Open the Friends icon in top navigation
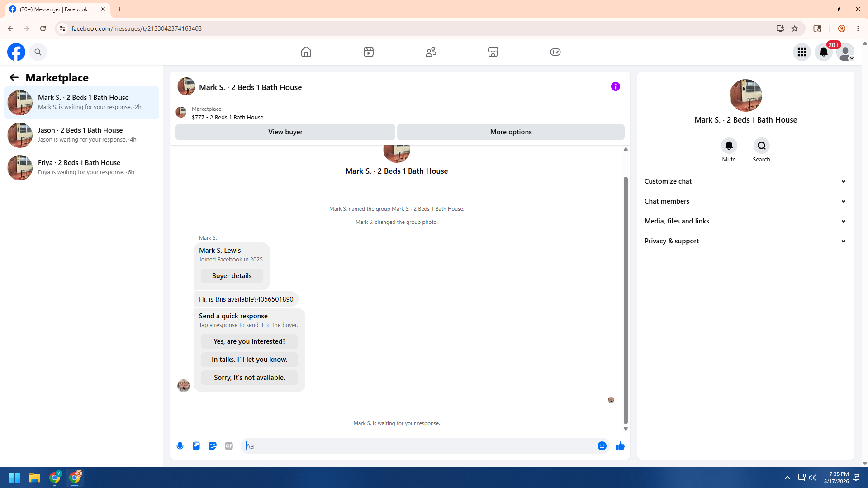The image size is (868, 488). (431, 52)
